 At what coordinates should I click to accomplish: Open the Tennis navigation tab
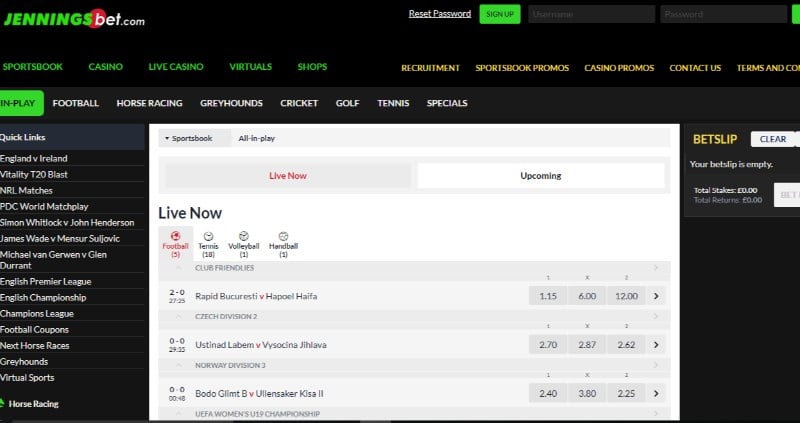(x=393, y=103)
